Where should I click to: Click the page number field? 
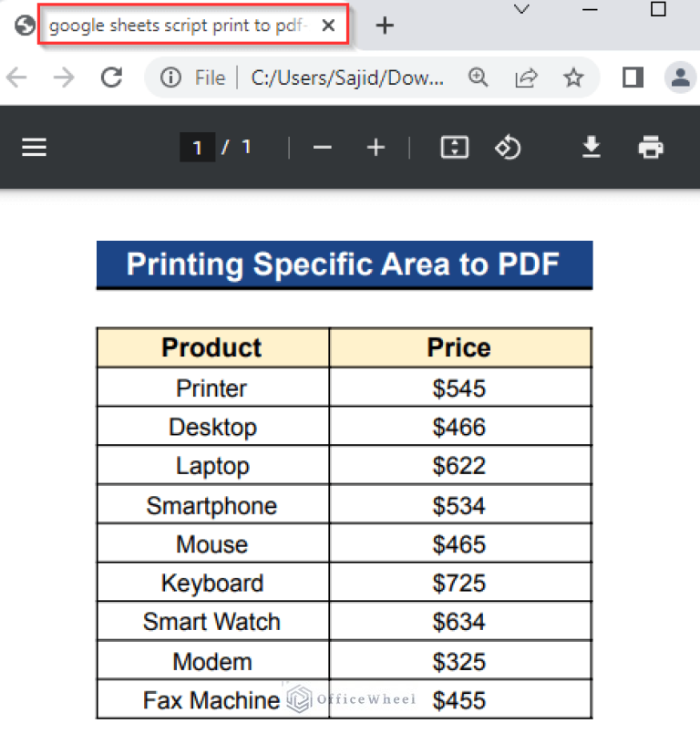[x=197, y=147]
